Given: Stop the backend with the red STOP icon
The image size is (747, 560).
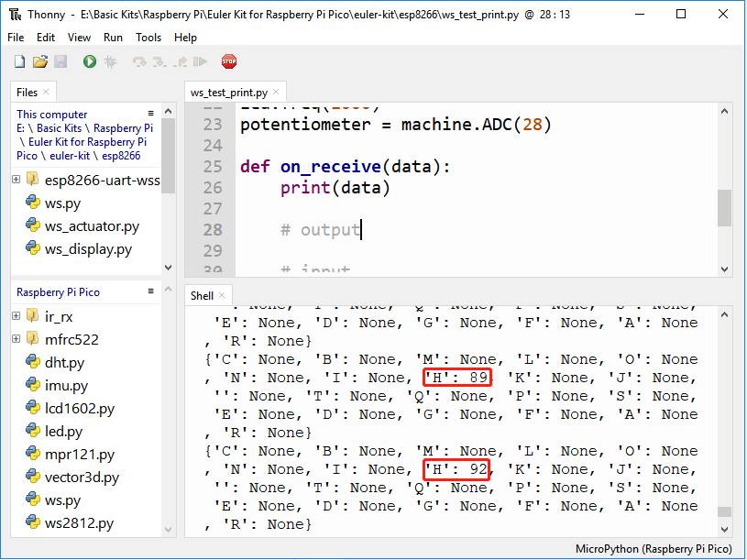Looking at the screenshot, I should (229, 61).
